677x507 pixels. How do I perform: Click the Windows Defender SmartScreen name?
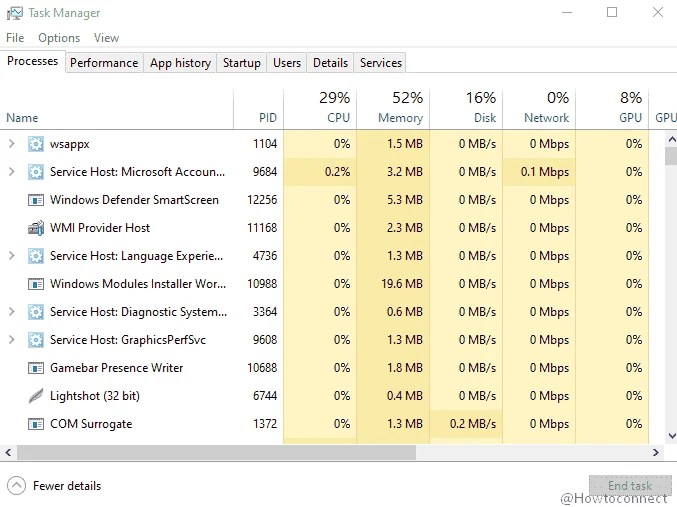click(x=134, y=200)
